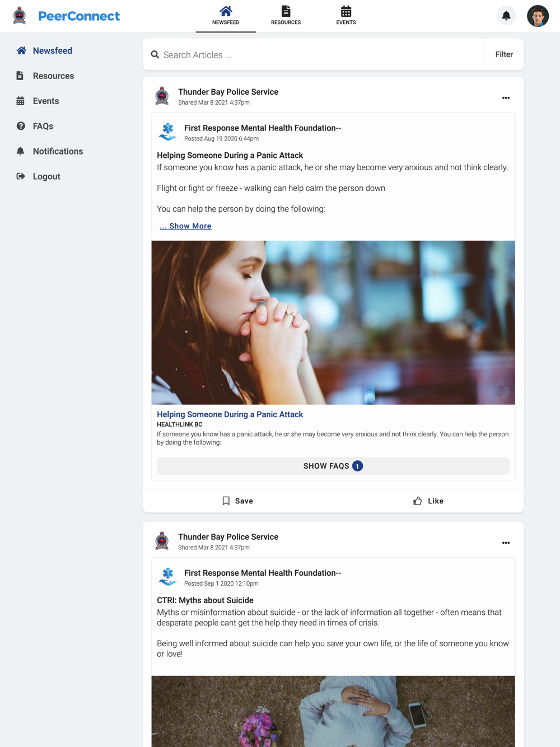
Task: Click 'Posted Sep 1 2020 12:10pm' timestamp
Action: click(221, 583)
